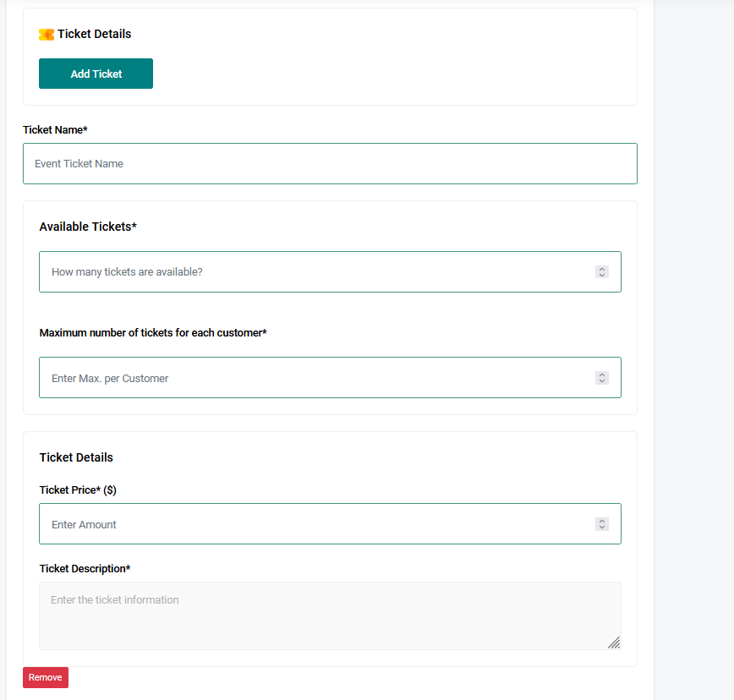Image resolution: width=734 pixels, height=700 pixels.
Task: Click the stepper arrows on Available Tickets field
Action: click(602, 271)
